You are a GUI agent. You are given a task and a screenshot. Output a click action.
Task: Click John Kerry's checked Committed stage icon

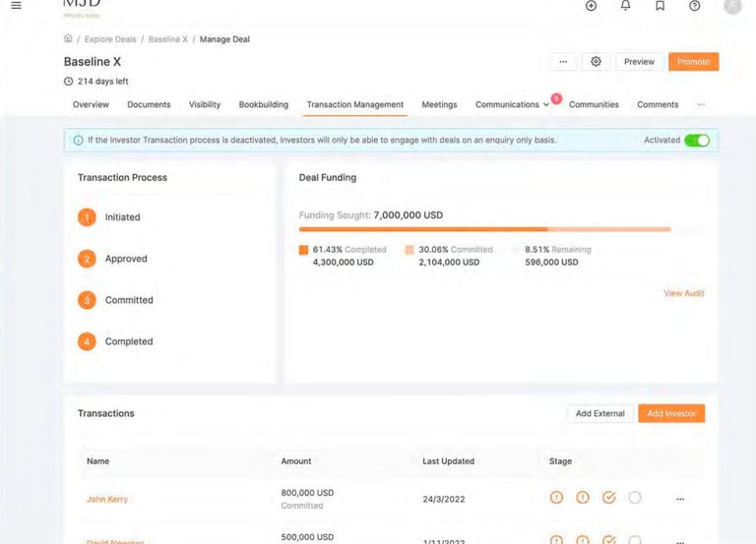(x=609, y=497)
